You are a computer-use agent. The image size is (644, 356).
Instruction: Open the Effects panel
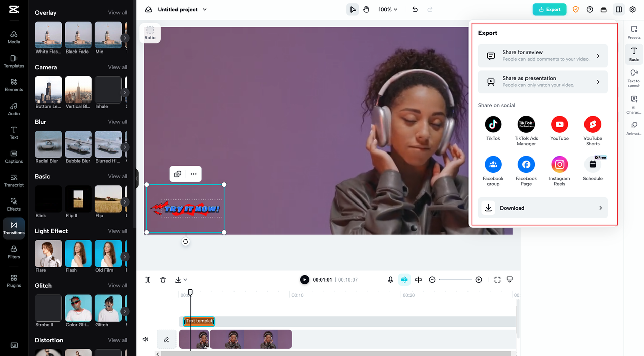(14, 205)
